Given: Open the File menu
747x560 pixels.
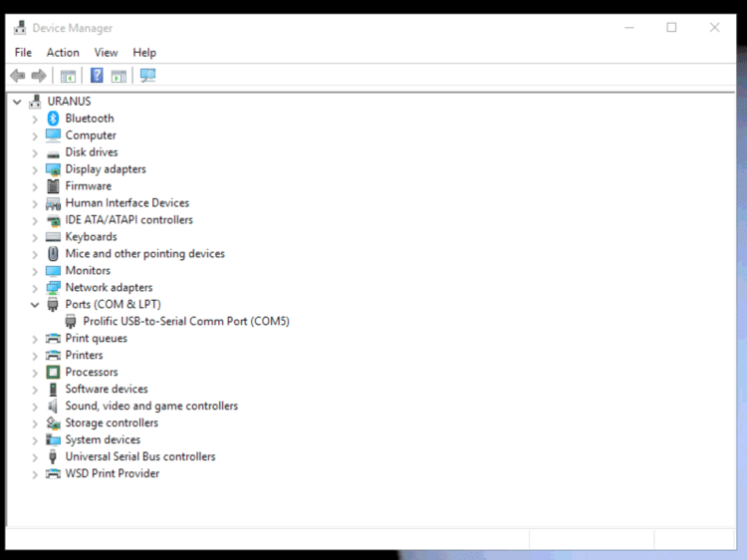Looking at the screenshot, I should point(23,53).
